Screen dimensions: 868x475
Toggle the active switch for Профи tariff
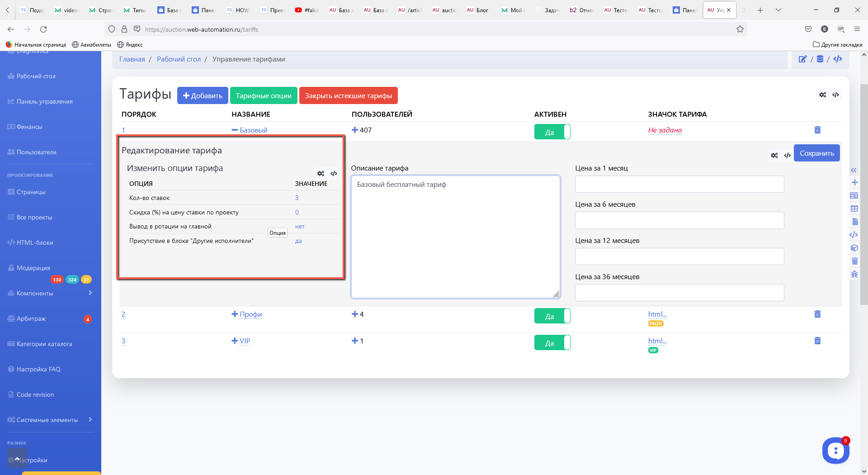point(552,316)
